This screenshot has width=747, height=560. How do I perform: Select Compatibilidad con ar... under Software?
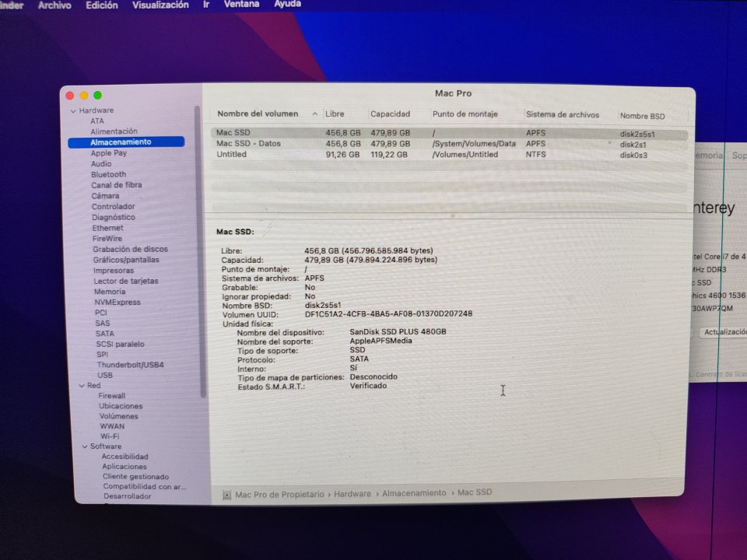pyautogui.click(x=145, y=487)
